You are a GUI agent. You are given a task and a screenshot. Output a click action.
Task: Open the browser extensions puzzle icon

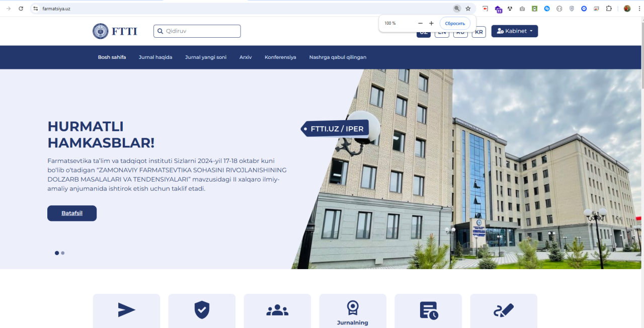pyautogui.click(x=609, y=9)
